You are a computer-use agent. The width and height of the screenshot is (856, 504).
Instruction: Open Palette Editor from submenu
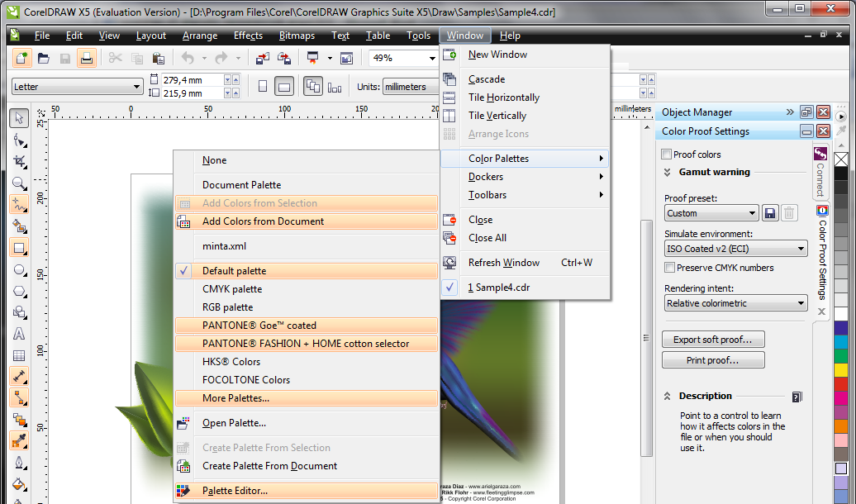[307, 491]
